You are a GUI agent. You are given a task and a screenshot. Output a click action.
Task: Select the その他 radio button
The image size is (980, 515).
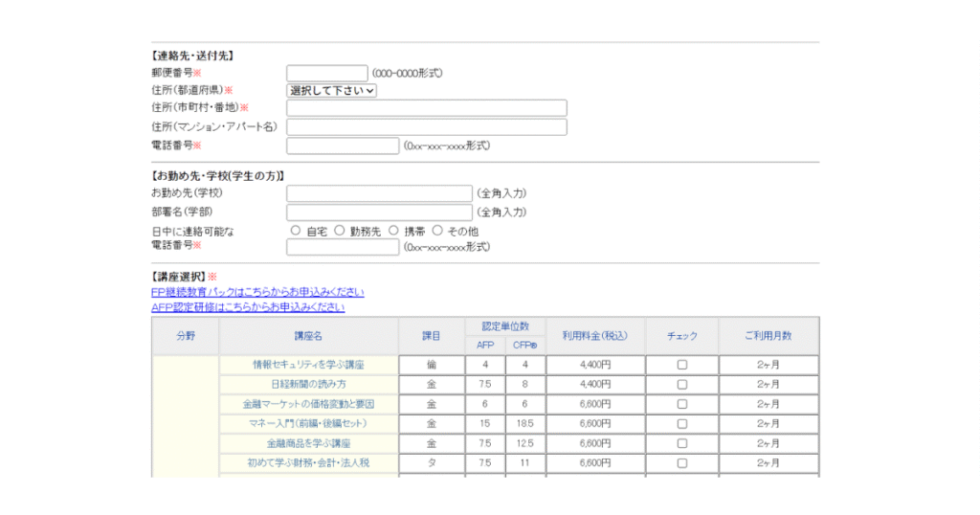point(437,231)
